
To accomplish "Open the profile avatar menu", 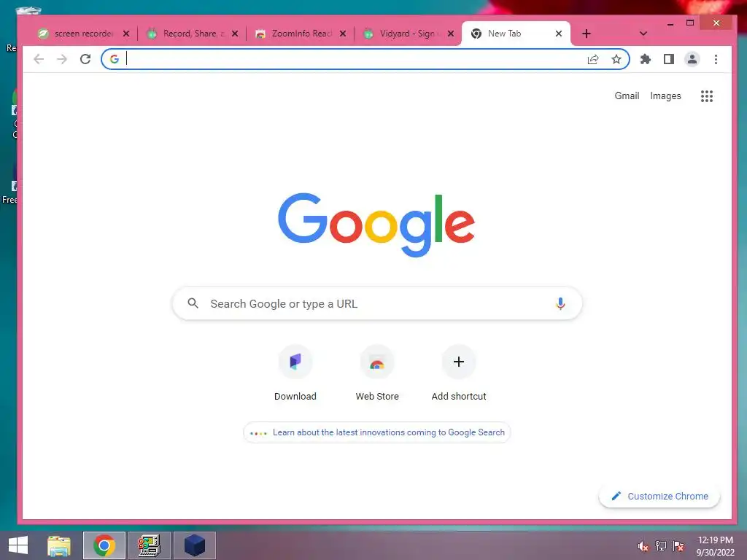I will [692, 59].
